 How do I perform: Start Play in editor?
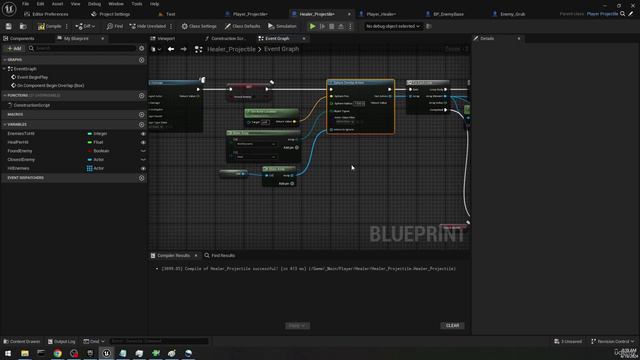pyautogui.click(x=313, y=26)
